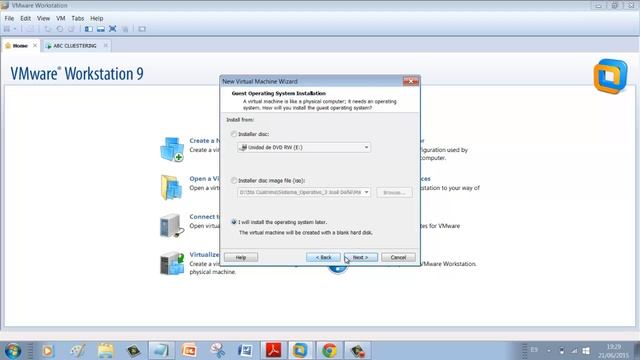Image resolution: width=640 pixels, height=360 pixels.
Task: Expand the ISO image path dropdown
Action: tap(366, 192)
